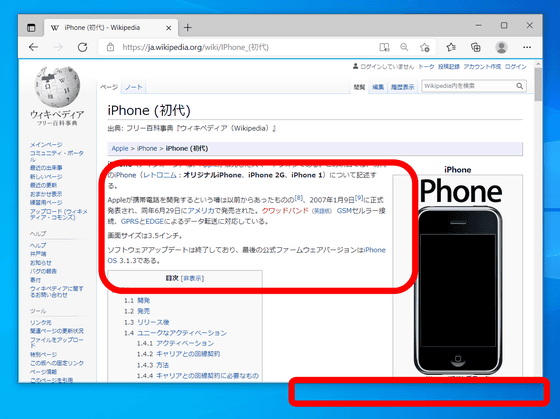Jump to contents entry 1.4.1 アクティベーション
The height and width of the screenshot is (419, 560).
175,343
